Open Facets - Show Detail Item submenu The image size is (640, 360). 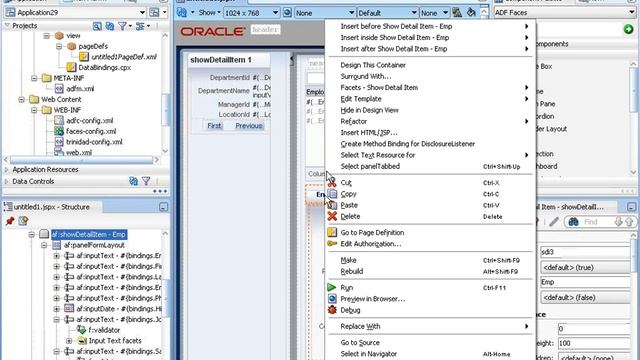coord(430,87)
